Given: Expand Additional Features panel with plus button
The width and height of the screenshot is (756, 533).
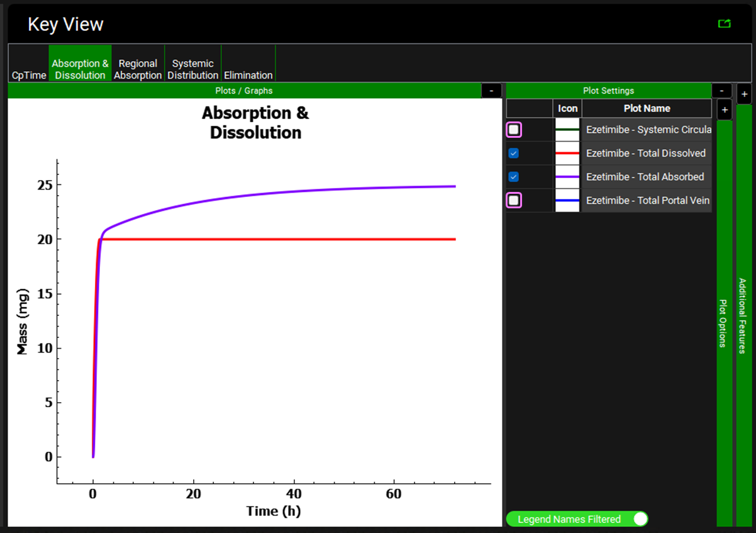Looking at the screenshot, I should [x=744, y=95].
